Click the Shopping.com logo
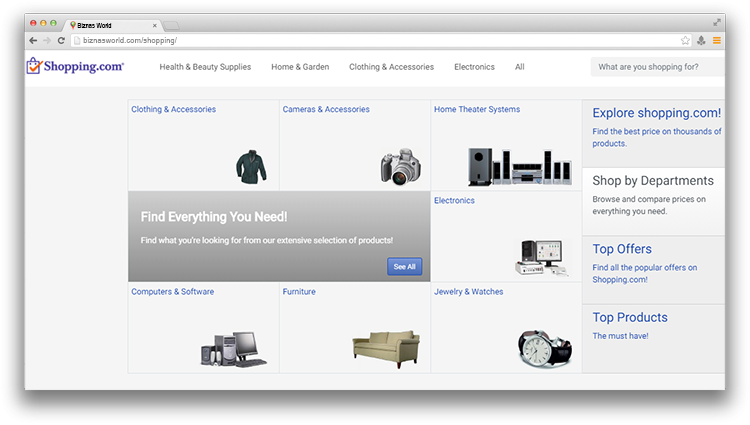 click(75, 66)
